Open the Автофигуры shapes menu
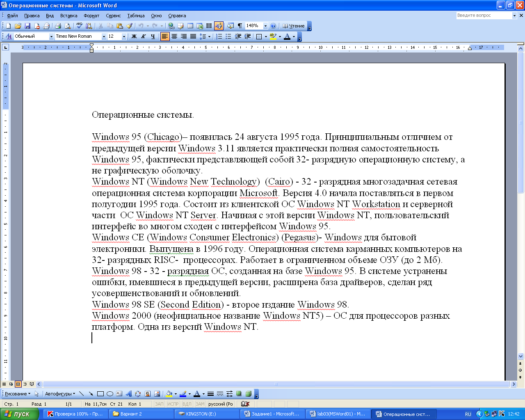Viewport: 525px width, 420px height. (60, 394)
